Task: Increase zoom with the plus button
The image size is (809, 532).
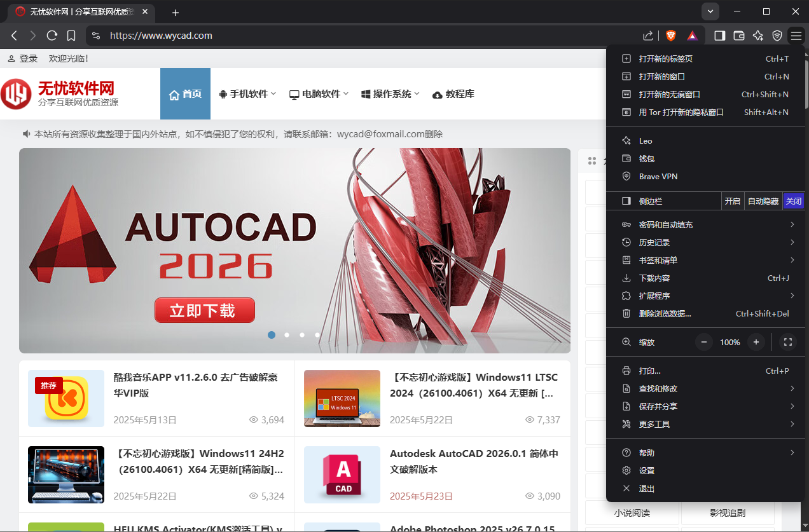Action: click(756, 342)
